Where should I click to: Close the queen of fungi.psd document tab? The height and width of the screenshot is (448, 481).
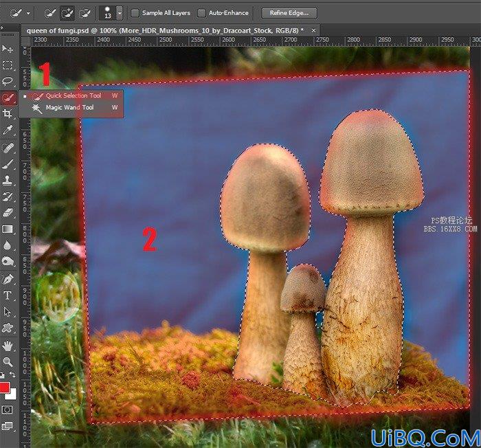(x=313, y=30)
